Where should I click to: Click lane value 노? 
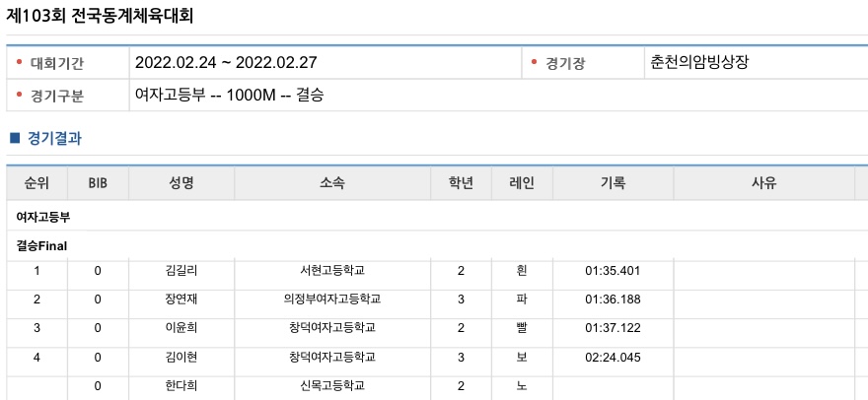pos(522,385)
